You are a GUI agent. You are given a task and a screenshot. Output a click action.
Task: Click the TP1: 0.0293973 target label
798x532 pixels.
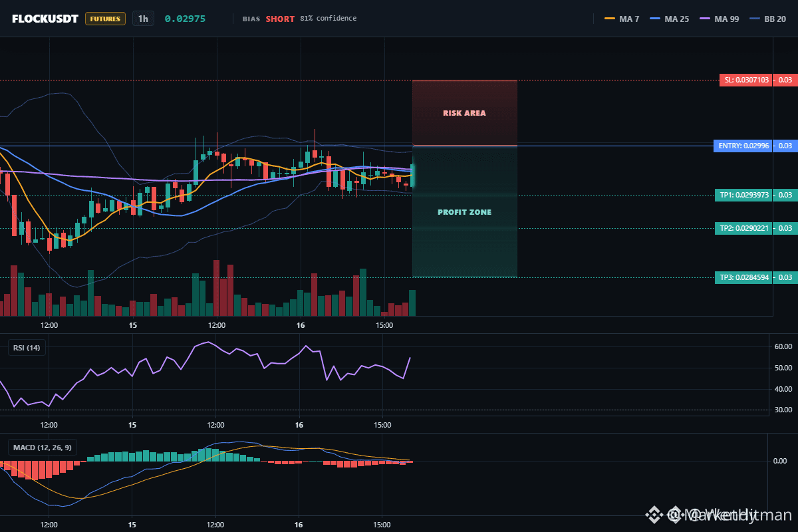(755, 195)
